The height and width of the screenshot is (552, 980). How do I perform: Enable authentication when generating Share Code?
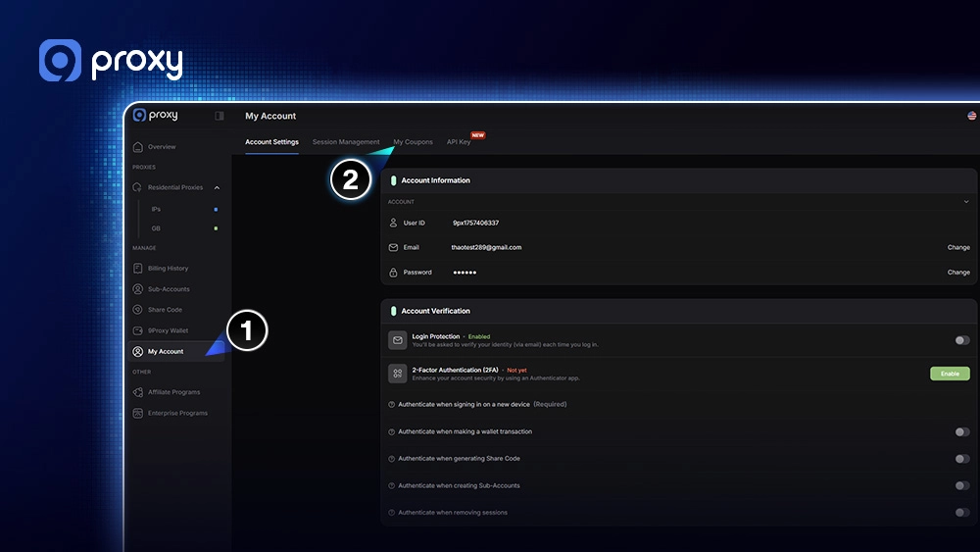tap(961, 459)
